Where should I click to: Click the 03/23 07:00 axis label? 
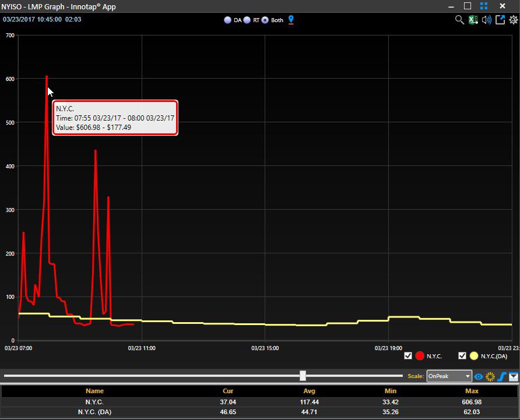click(x=18, y=348)
